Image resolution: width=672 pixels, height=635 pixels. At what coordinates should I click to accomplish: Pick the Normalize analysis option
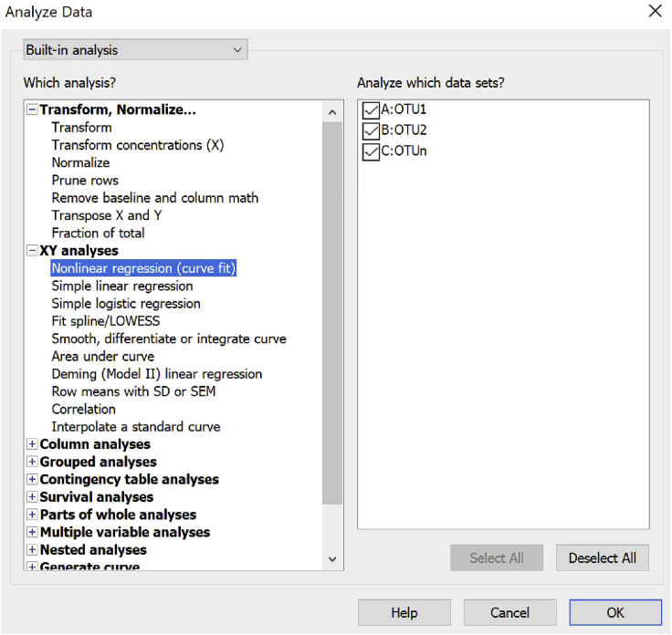pyautogui.click(x=80, y=163)
